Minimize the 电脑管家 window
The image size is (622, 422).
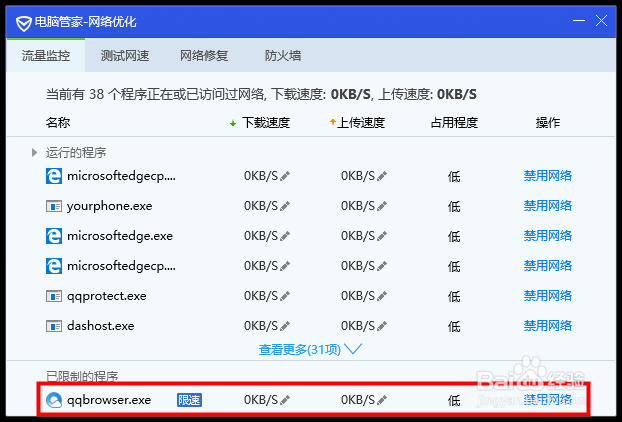click(x=579, y=21)
